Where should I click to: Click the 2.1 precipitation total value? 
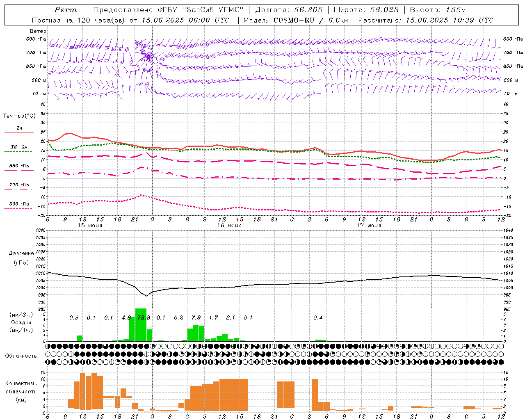click(x=231, y=318)
